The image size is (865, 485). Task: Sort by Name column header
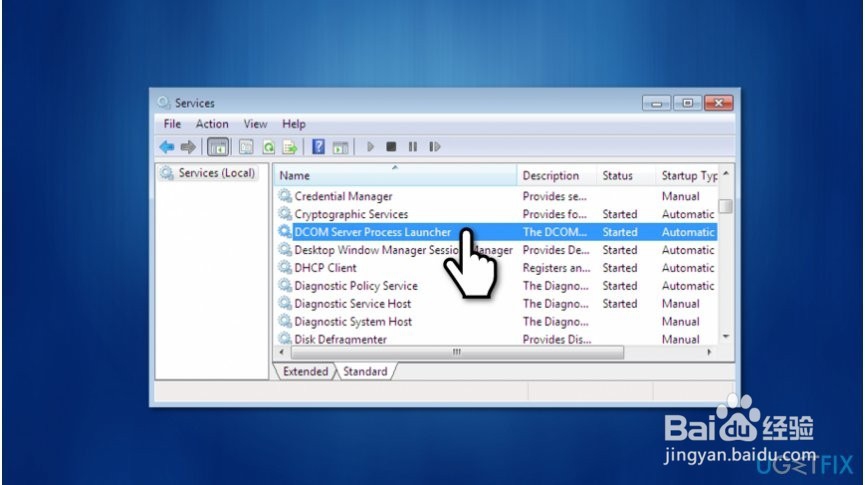pyautogui.click(x=396, y=175)
